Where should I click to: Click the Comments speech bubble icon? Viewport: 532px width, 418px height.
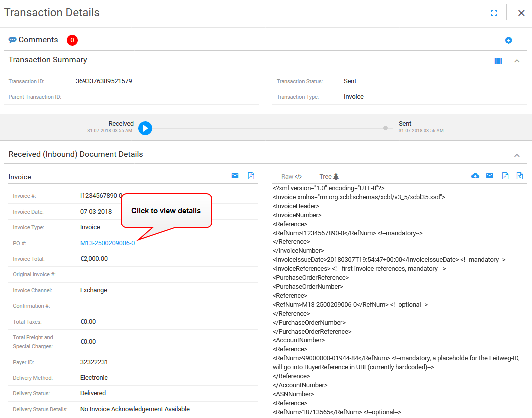13,40
